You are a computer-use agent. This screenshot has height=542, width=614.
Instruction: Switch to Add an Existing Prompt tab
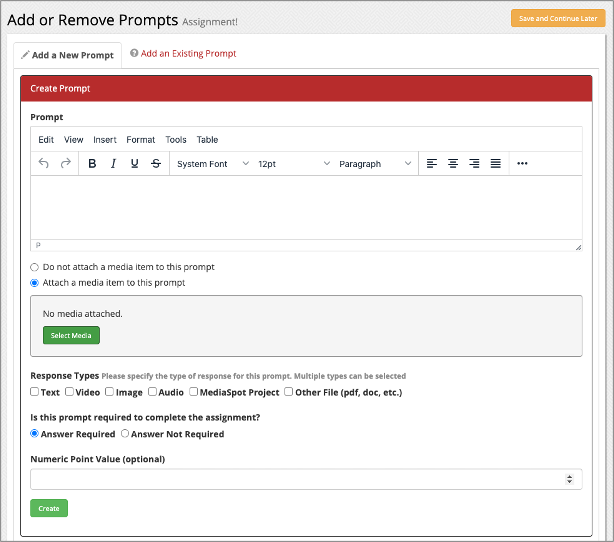(x=188, y=54)
